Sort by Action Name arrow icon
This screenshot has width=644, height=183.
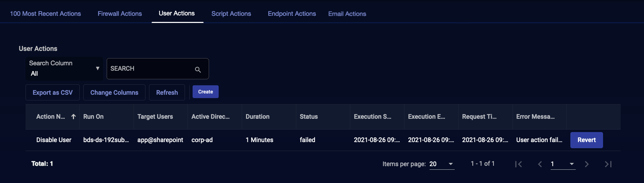click(74, 117)
